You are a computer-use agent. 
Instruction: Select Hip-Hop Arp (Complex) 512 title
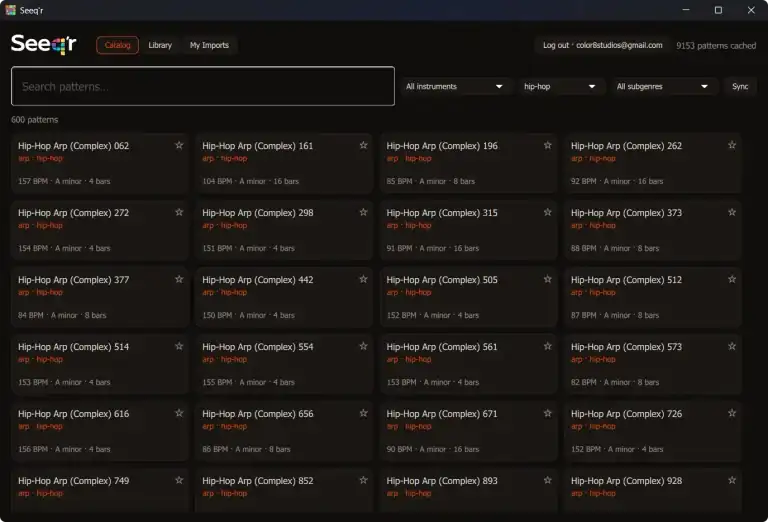pos(626,280)
